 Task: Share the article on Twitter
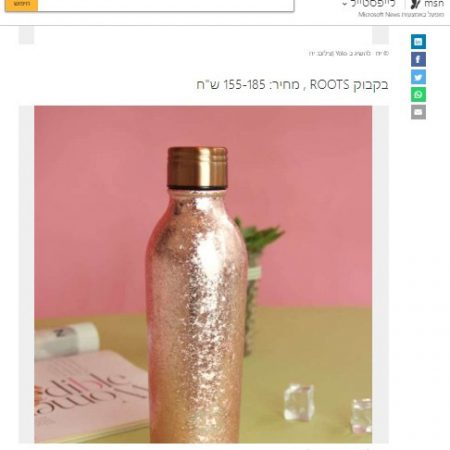click(x=418, y=77)
